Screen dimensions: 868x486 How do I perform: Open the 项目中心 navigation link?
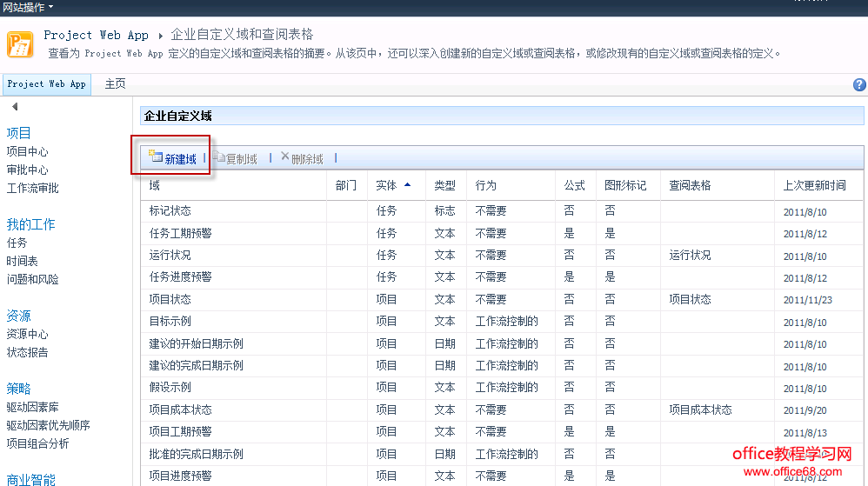[x=27, y=151]
